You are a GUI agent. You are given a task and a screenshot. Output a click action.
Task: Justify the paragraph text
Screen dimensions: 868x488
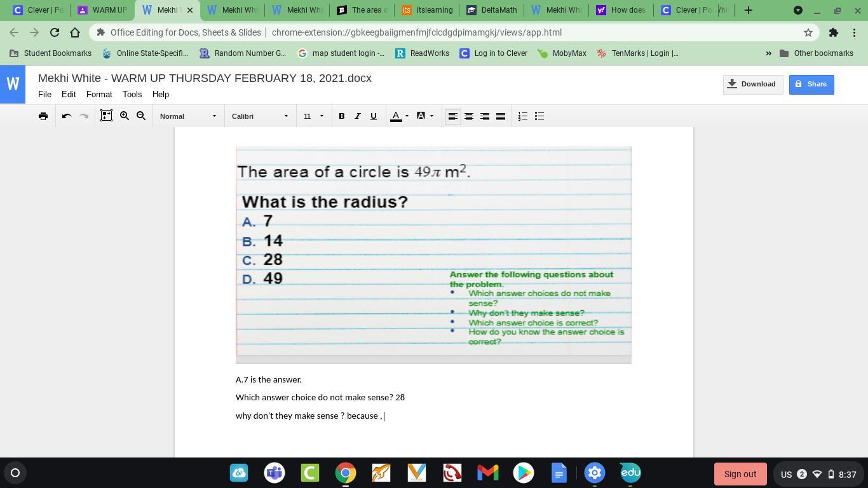coord(501,116)
